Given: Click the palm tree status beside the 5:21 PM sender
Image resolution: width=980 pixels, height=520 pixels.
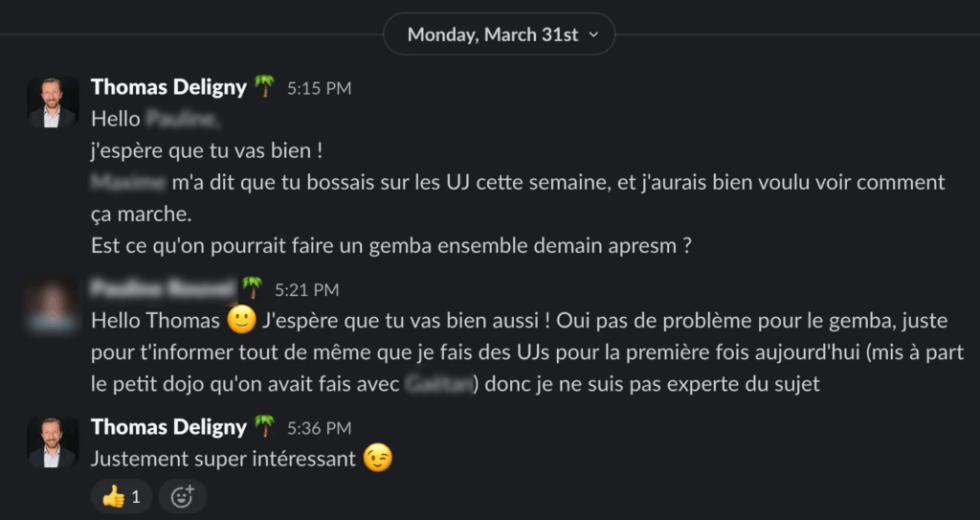Looking at the screenshot, I should [252, 288].
